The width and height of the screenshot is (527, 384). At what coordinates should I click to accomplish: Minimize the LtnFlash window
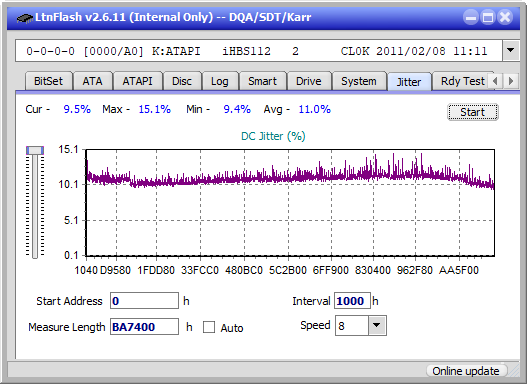coord(471,17)
